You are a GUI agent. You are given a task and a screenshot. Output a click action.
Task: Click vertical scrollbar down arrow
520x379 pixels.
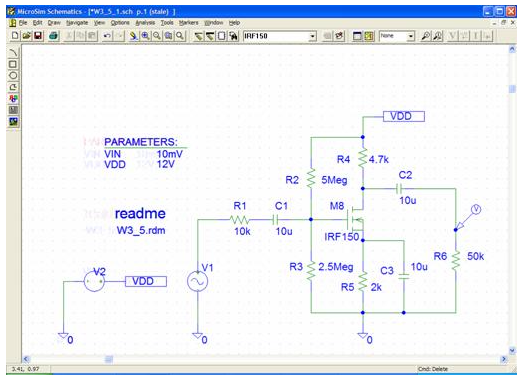point(512,350)
